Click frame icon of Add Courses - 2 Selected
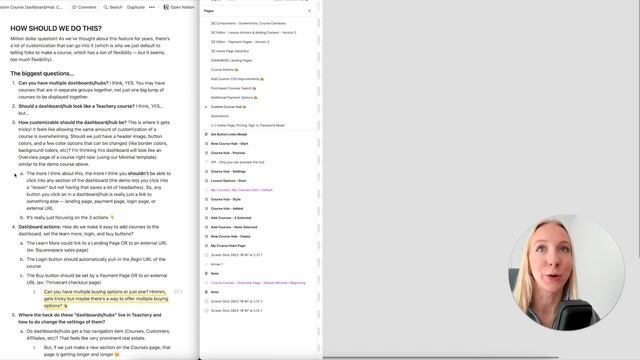640x360 pixels. tap(206, 218)
